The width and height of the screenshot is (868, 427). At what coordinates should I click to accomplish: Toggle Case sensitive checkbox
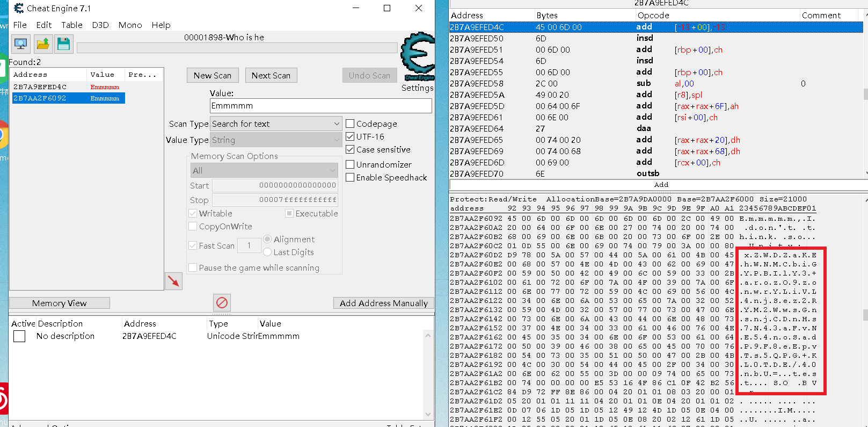click(x=350, y=149)
